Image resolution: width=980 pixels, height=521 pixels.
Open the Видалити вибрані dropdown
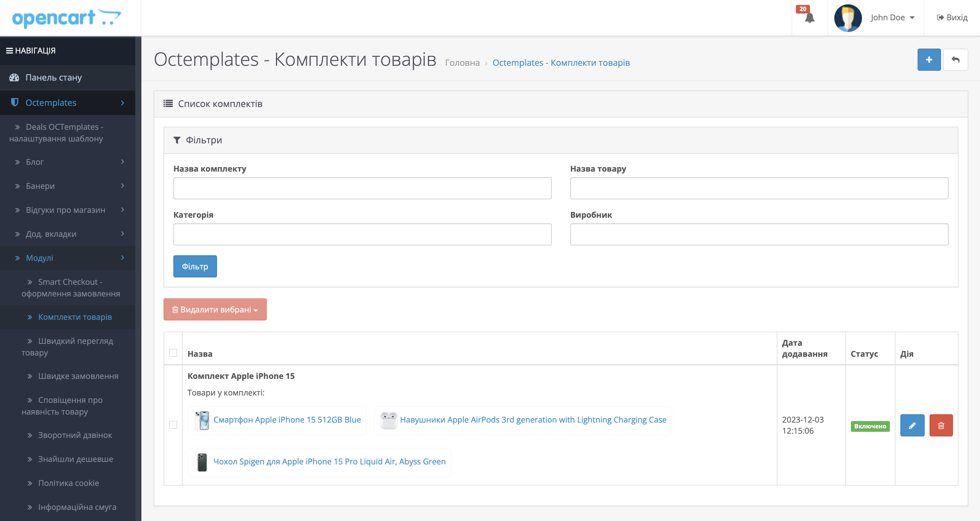tap(215, 309)
